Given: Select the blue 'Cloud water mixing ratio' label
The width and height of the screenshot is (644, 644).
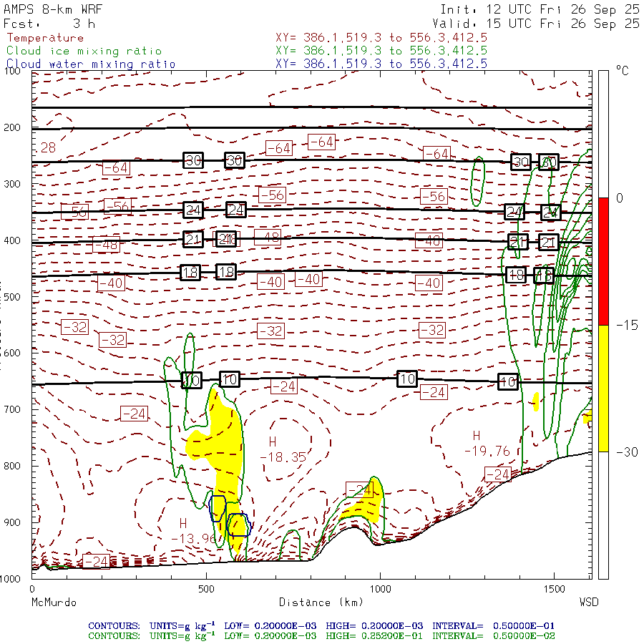Looking at the screenshot, I should [91, 64].
